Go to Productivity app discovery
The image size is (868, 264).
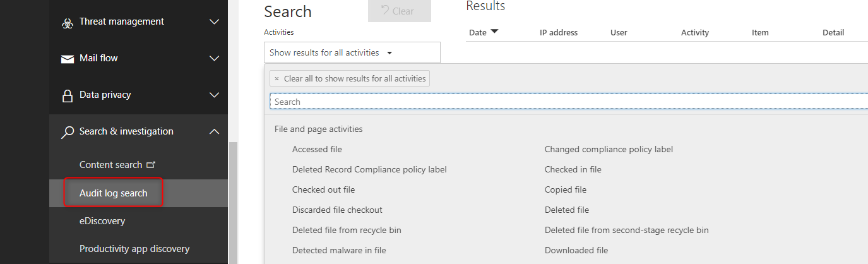(x=134, y=249)
